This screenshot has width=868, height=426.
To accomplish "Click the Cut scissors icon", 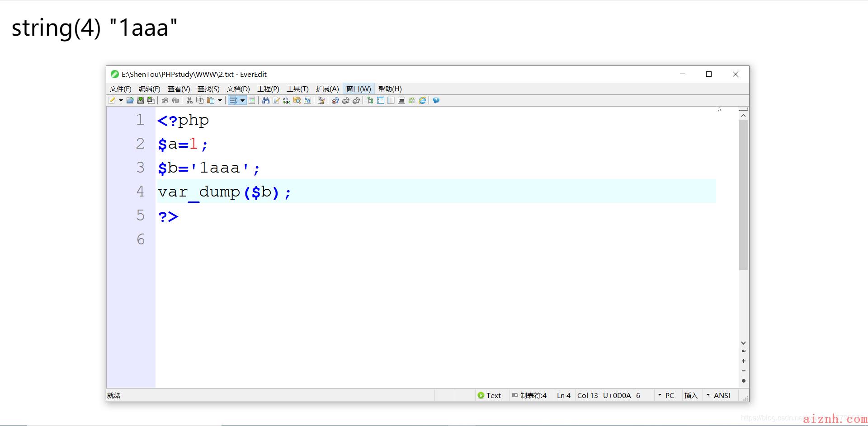I will coord(189,100).
